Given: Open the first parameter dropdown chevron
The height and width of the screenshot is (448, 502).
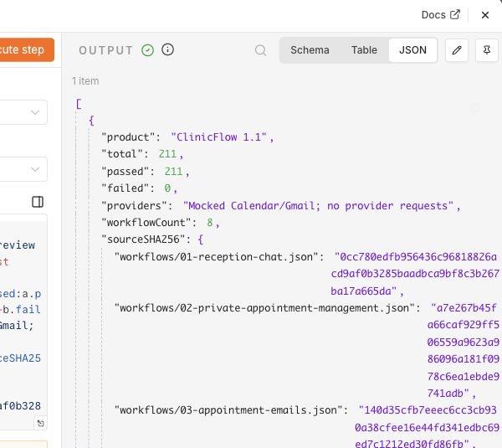Looking at the screenshot, I should coord(35,112).
